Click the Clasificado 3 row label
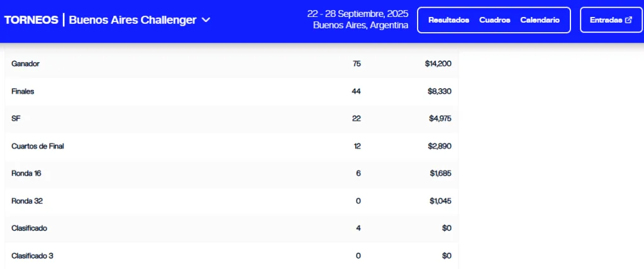Viewport: 644px width, 269px height. pos(32,256)
